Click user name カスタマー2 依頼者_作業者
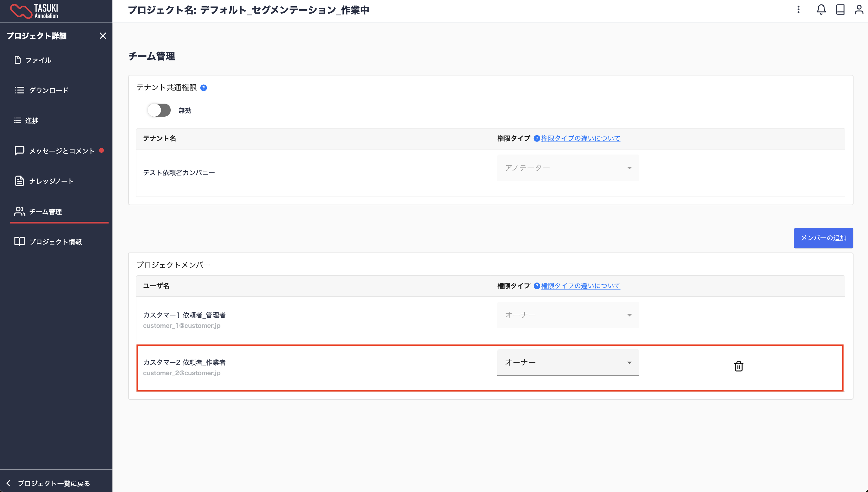This screenshot has height=492, width=868. (184, 362)
